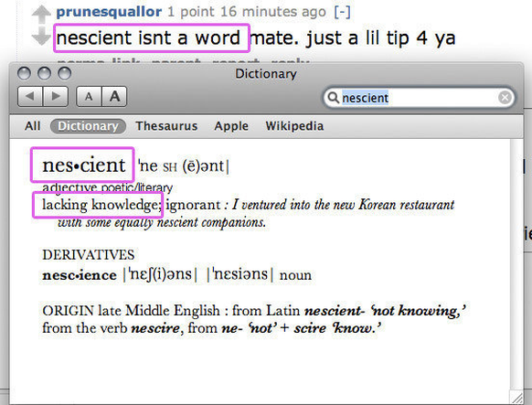The height and width of the screenshot is (405, 532).
Task: Go back with the left arrow button
Action: (x=30, y=97)
